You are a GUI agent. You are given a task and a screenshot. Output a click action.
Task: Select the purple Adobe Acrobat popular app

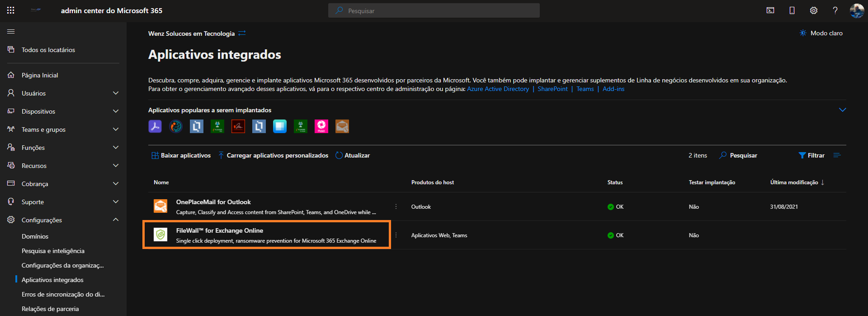pyautogui.click(x=155, y=126)
